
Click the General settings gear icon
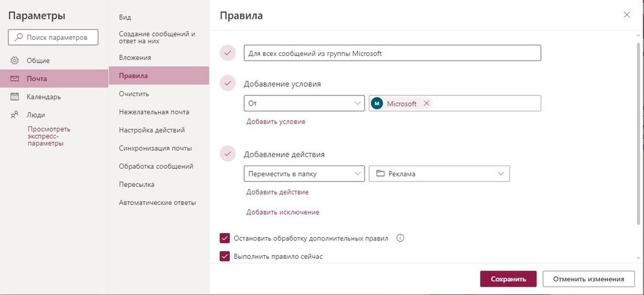(14, 61)
